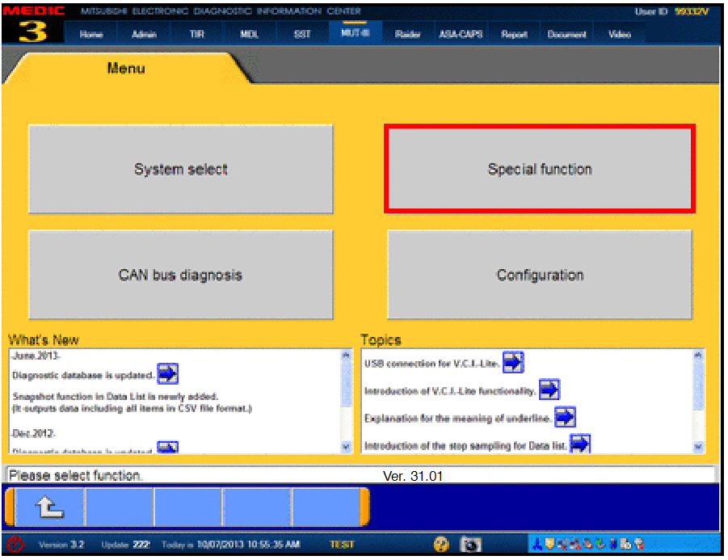Select CAN bus diagnosis
Viewport: 728px width, 560px height.
[x=181, y=276]
